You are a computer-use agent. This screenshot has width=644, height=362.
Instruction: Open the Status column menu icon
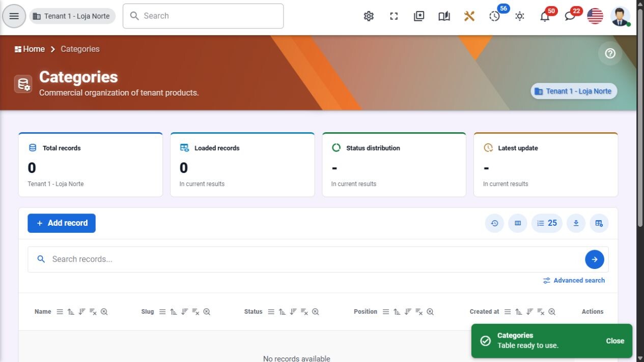tap(271, 312)
